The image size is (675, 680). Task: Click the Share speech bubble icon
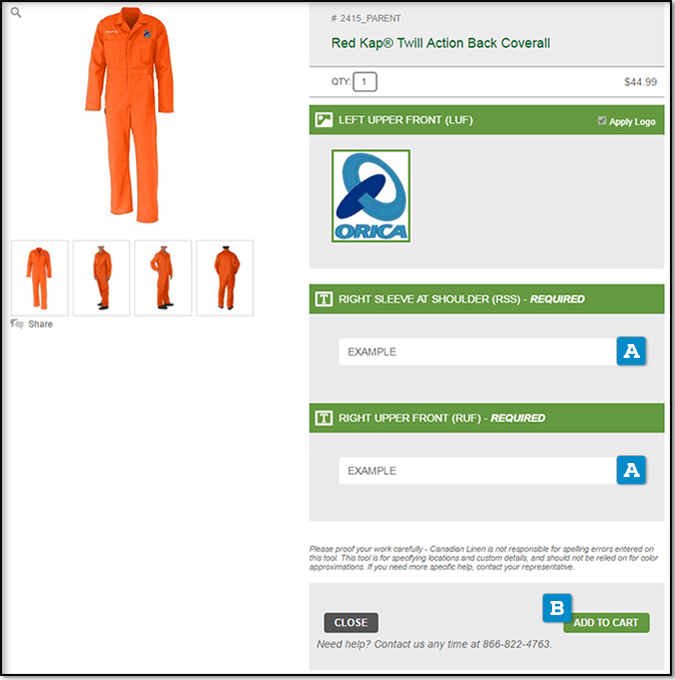(x=17, y=324)
